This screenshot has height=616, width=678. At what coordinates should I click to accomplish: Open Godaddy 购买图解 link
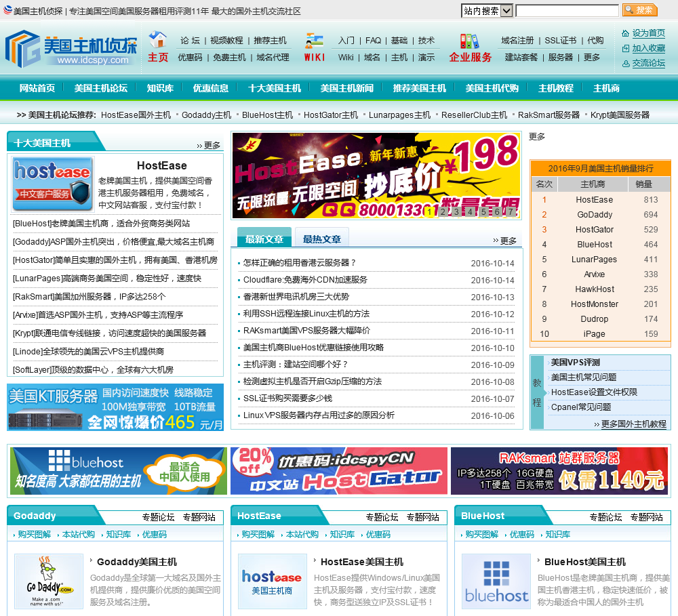click(34, 534)
